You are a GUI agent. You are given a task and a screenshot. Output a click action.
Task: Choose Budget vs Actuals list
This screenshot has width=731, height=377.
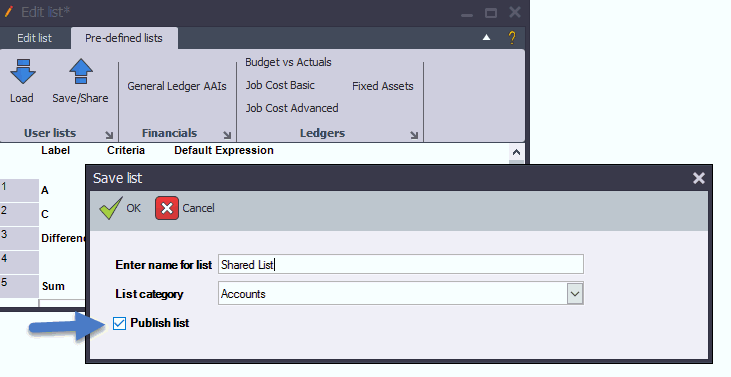click(288, 62)
